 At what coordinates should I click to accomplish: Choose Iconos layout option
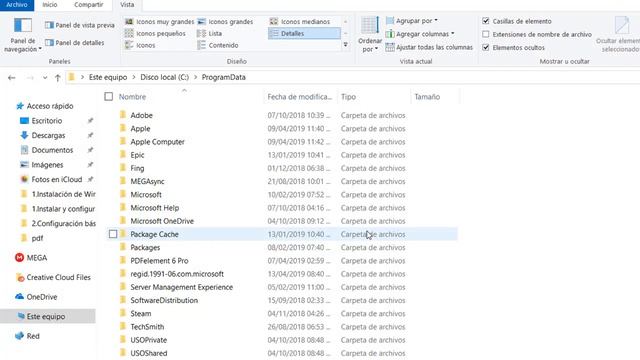140,45
